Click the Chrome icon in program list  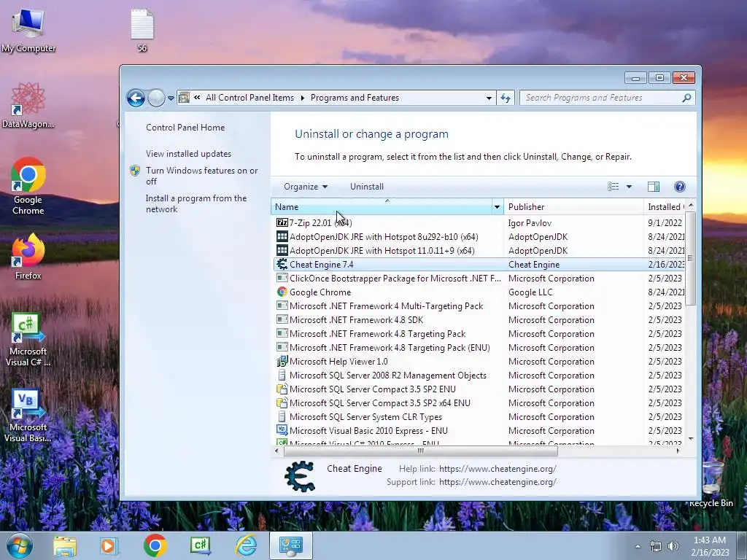(x=282, y=292)
